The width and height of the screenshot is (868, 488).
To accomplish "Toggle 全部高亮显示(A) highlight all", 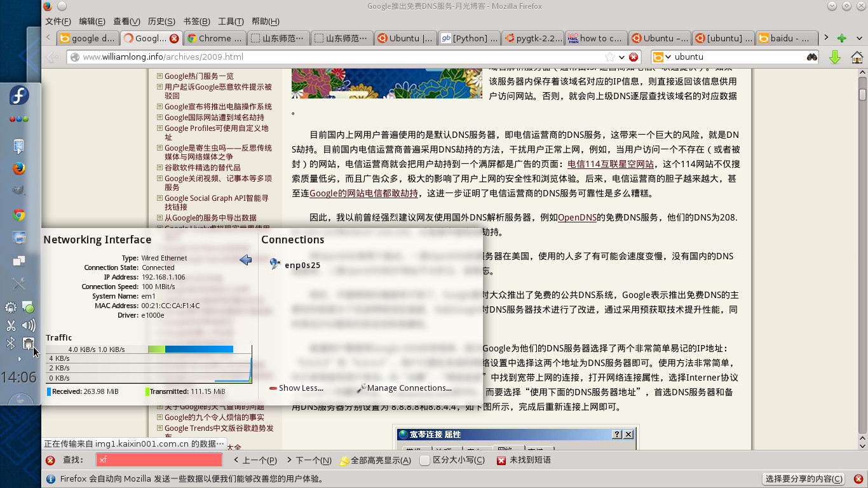I will click(375, 460).
